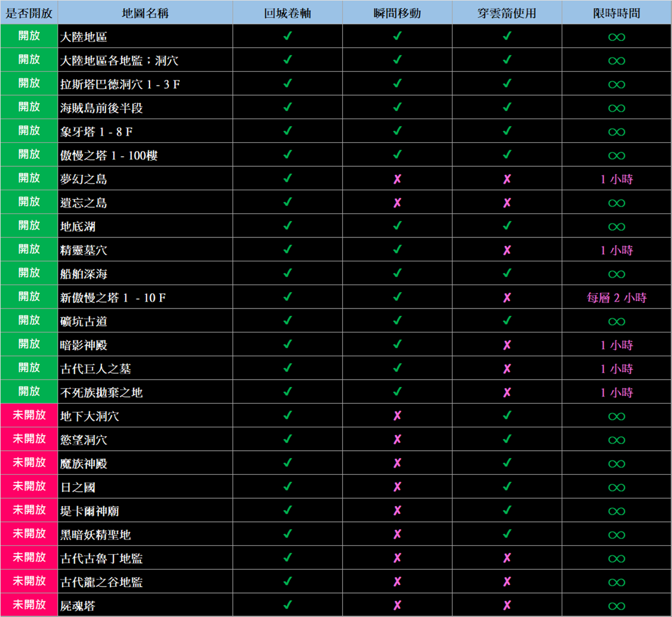Click the 是否開放 column header
This screenshot has width=672, height=617.
[29, 13]
